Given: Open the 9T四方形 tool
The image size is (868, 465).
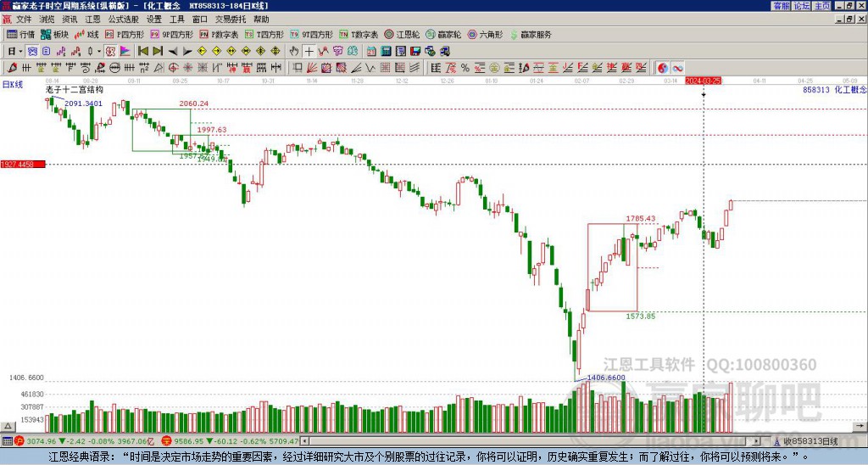Looking at the screenshot, I should 311,34.
